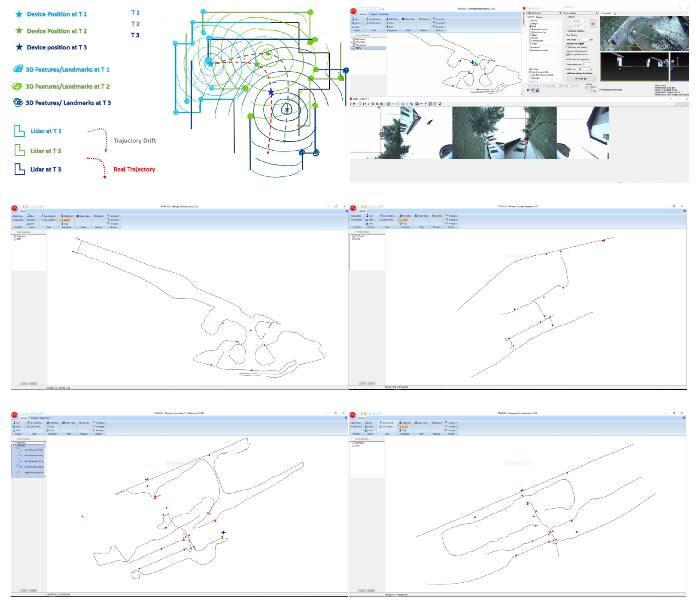Click Drag navigation tool in sanmihaiul_TA window
This screenshot has width=700, height=603.
(50, 431)
